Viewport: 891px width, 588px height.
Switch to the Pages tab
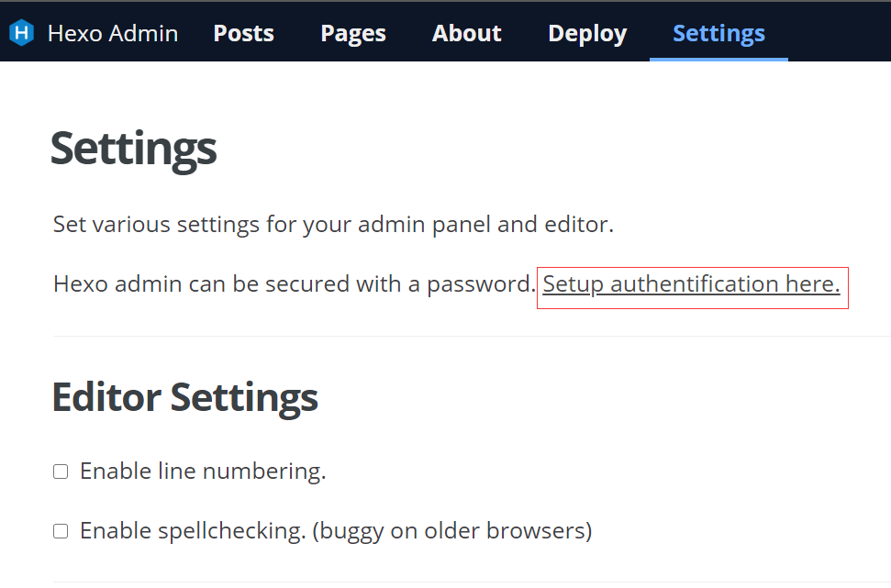tap(353, 34)
